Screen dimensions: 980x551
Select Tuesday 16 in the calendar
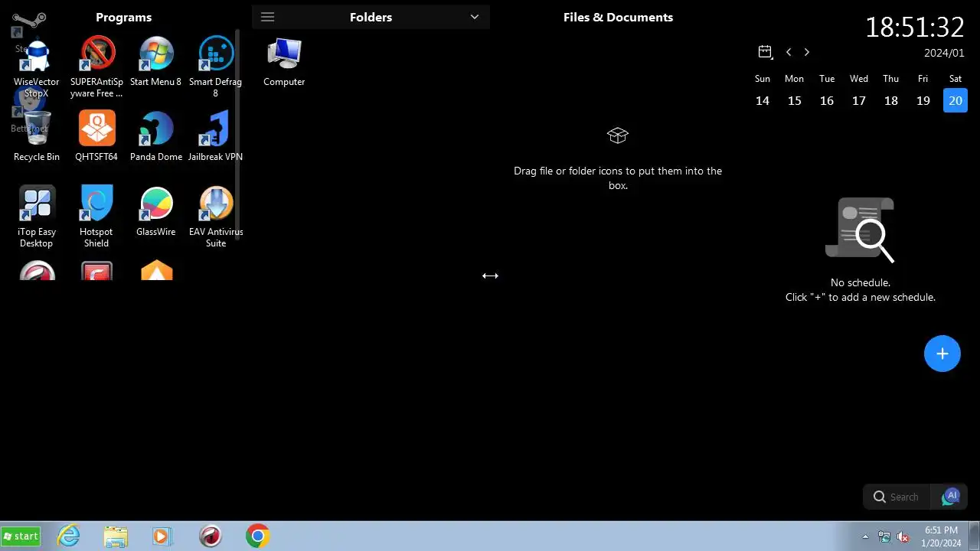[827, 100]
